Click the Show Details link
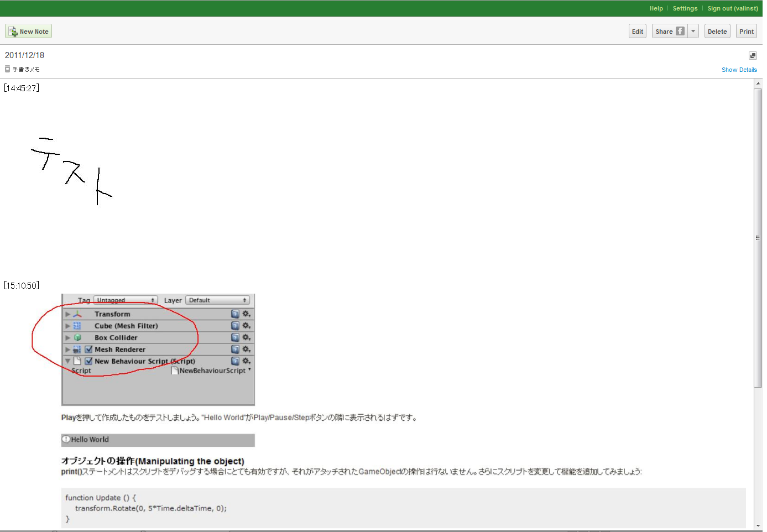Screen dimensions: 767x532 point(739,69)
